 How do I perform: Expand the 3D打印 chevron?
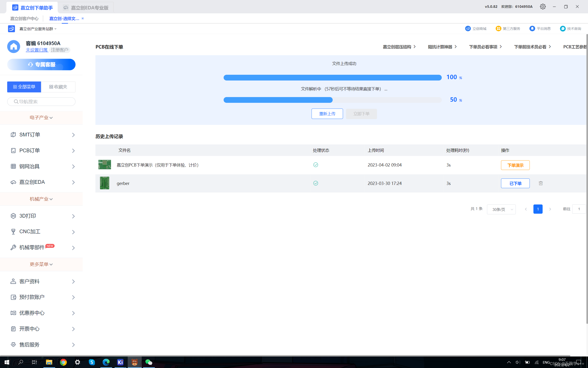point(73,216)
